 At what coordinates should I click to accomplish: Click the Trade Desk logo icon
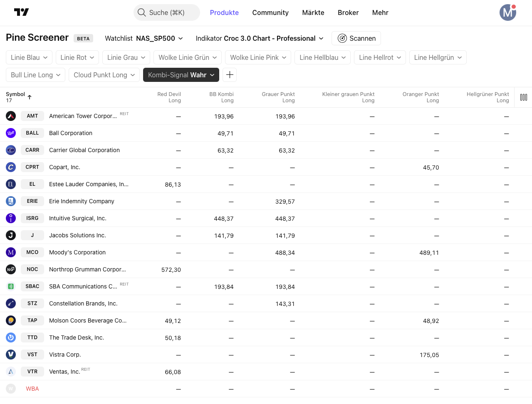pos(11,337)
